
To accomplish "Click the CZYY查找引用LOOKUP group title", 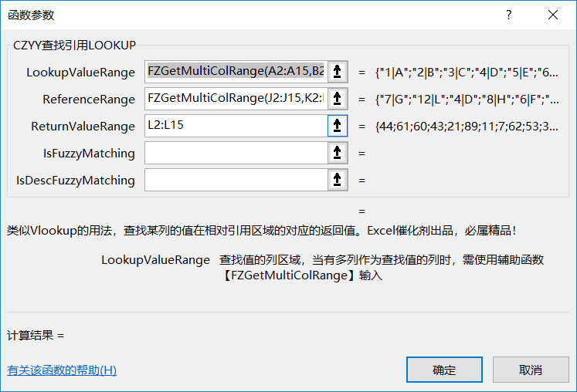I will (x=75, y=46).
